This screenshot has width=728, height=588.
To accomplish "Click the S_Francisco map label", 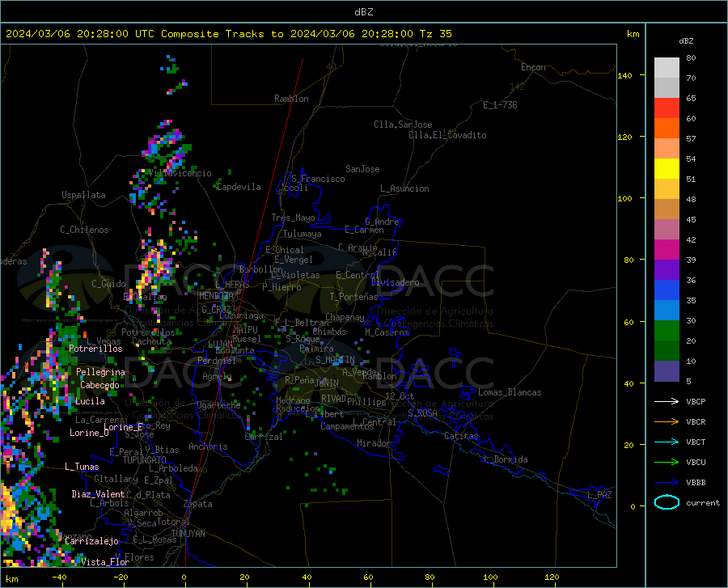I will point(318,179).
